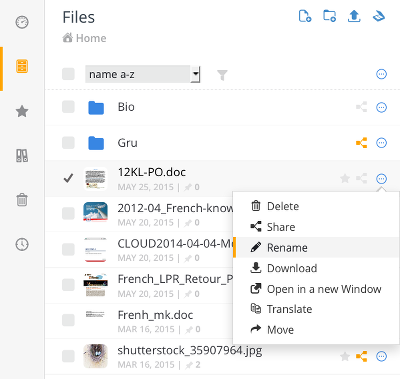Click orange share icon for shutterstock_35907964.jpg
This screenshot has width=400, height=379.
[362, 356]
